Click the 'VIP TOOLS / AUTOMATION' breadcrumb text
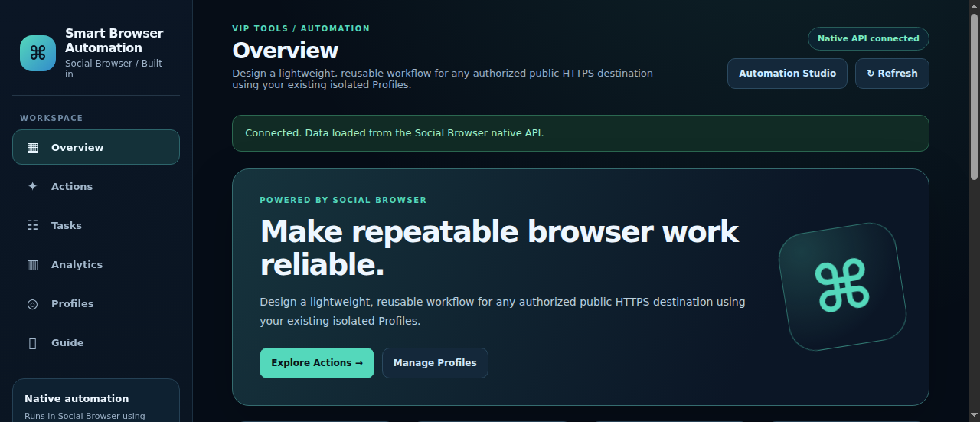The width and height of the screenshot is (980, 422). click(301, 28)
